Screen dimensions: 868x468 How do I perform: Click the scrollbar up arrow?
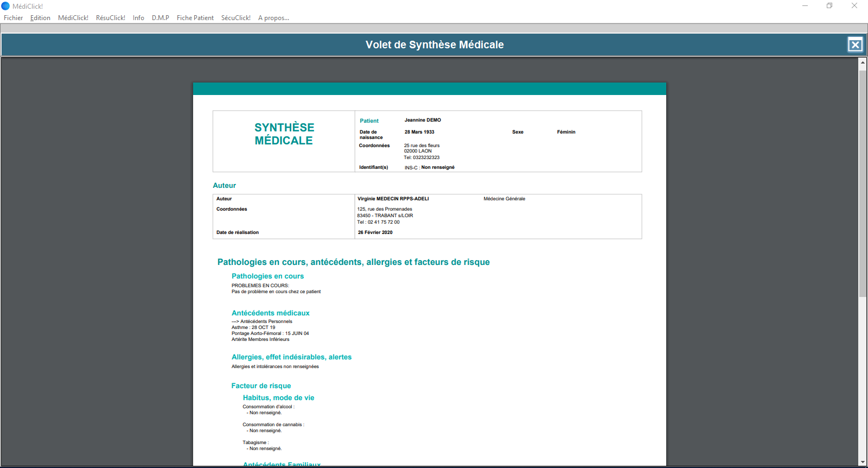[863, 62]
